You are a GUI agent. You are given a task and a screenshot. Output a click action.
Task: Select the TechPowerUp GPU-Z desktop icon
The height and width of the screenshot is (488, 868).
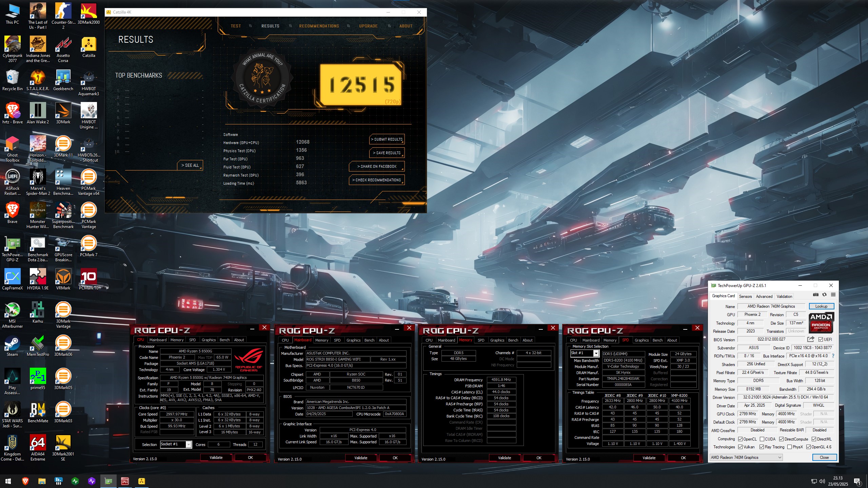[13, 249]
